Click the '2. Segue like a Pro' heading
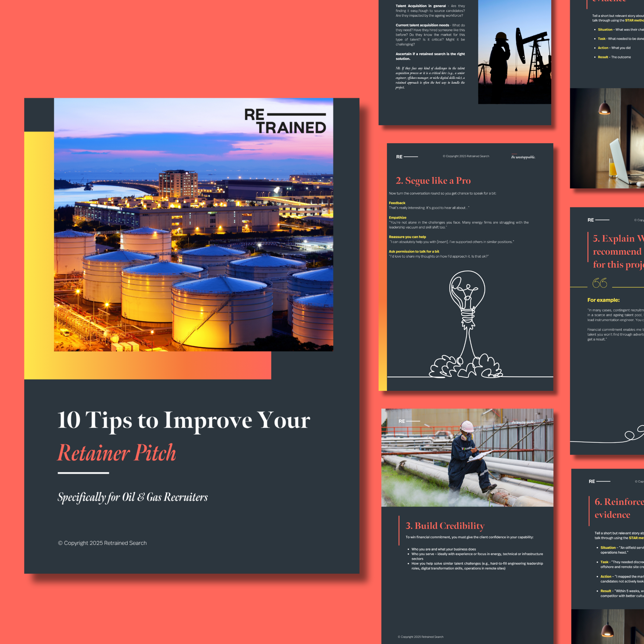Image resolution: width=644 pixels, height=644 pixels. [433, 181]
